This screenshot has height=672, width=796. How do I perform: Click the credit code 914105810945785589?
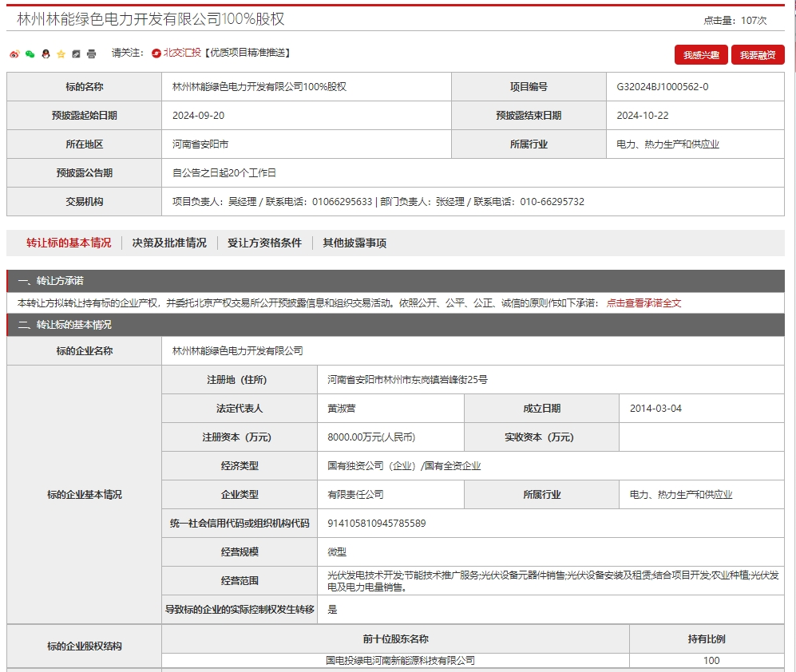point(377,524)
